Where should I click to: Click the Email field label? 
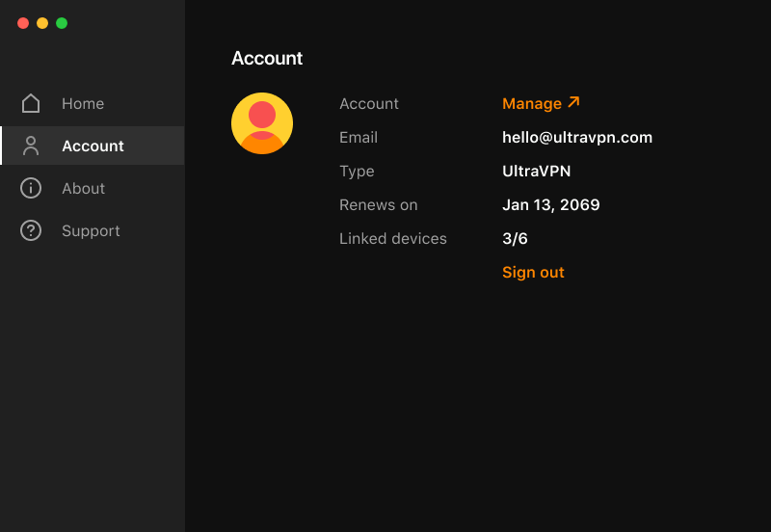click(359, 137)
